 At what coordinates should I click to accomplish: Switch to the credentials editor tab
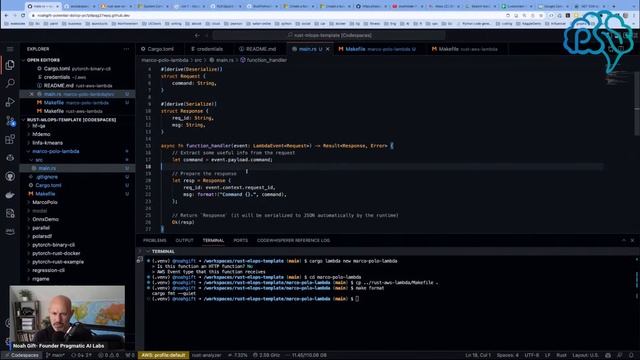(x=208, y=49)
